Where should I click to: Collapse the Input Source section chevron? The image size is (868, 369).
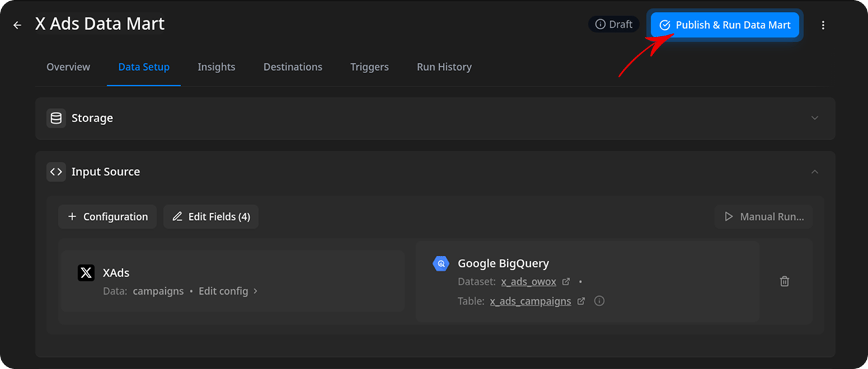click(815, 171)
